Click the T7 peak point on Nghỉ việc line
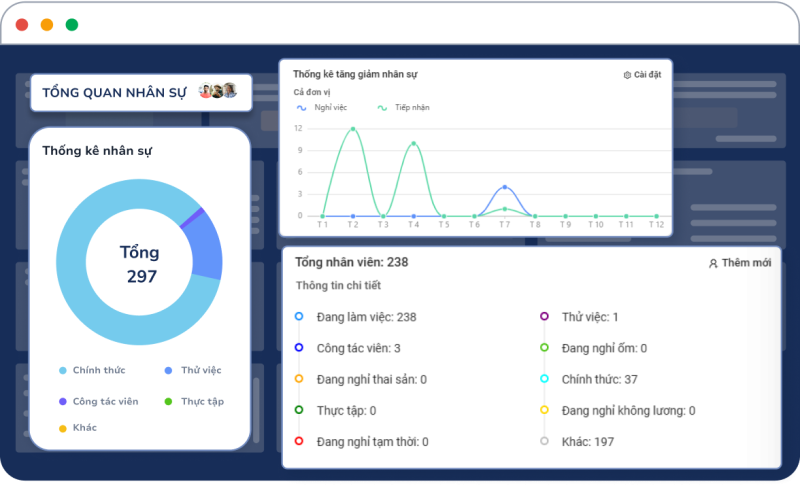Viewport: 800px width, 486px height. tap(505, 187)
